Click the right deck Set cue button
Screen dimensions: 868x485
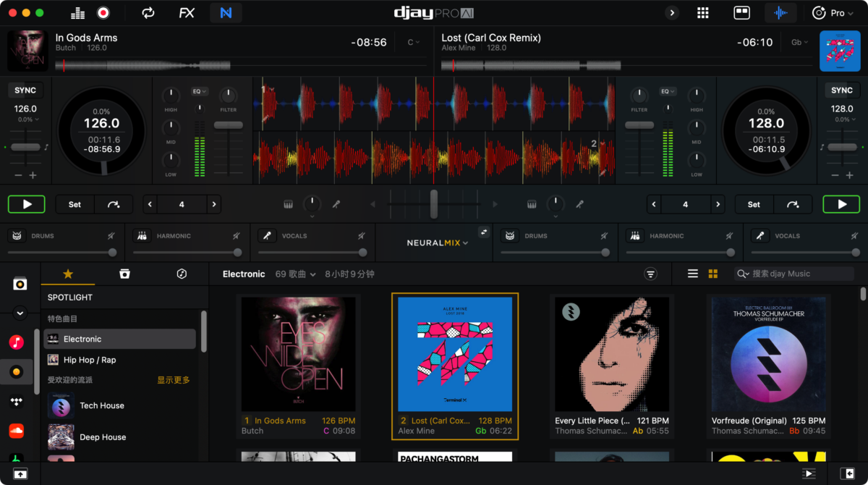point(754,204)
